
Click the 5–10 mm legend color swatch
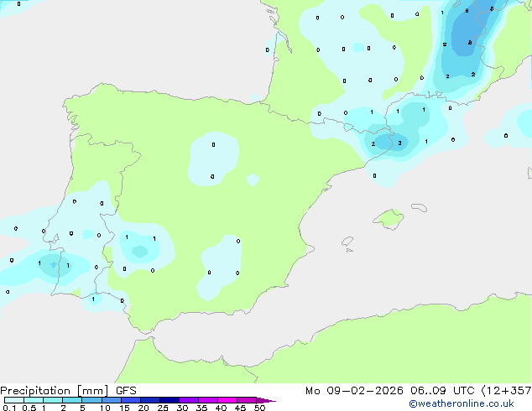[92, 400]
